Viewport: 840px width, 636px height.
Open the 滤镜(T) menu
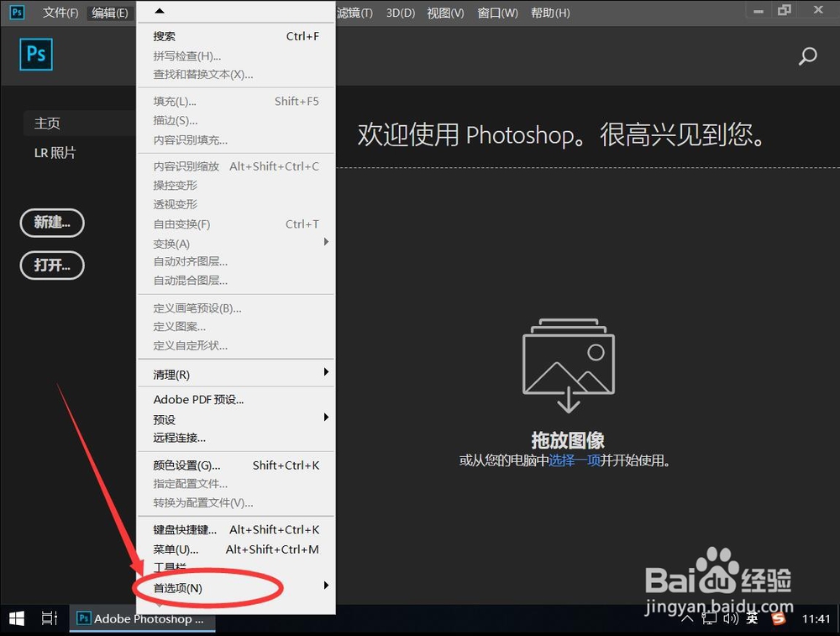point(354,13)
